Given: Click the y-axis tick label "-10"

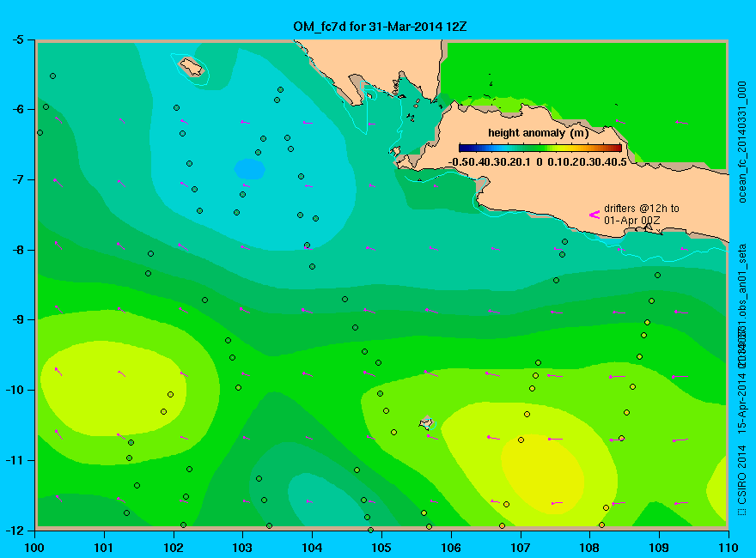Looking at the screenshot, I should click(15, 390).
